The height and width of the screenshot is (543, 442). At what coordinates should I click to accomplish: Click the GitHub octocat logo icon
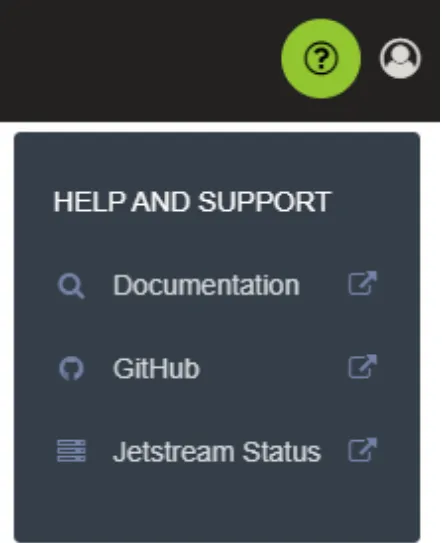tap(71, 369)
